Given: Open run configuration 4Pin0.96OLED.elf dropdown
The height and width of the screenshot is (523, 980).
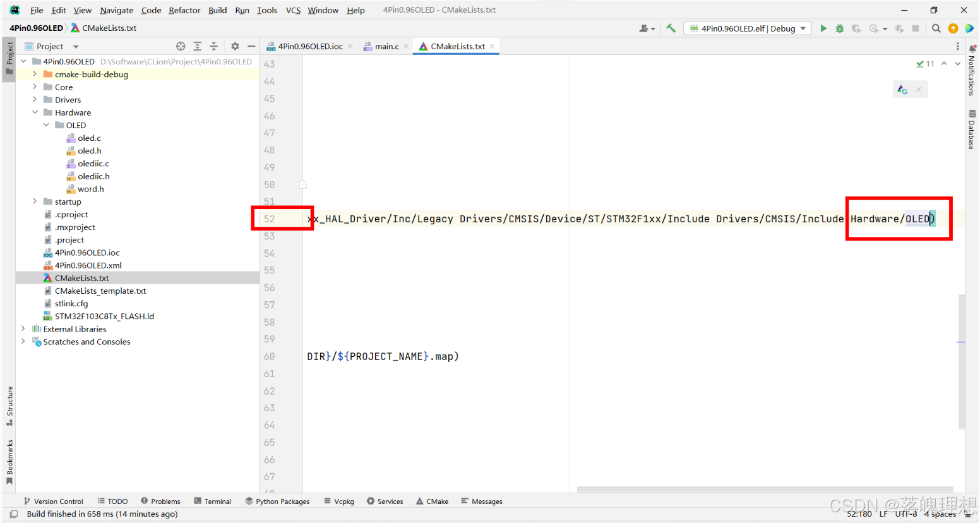Looking at the screenshot, I should pos(748,28).
